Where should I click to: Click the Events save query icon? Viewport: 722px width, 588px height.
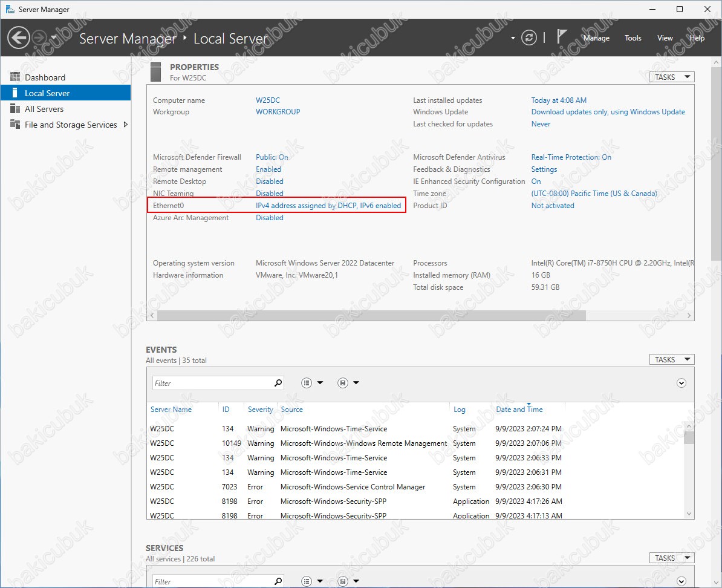pos(343,383)
